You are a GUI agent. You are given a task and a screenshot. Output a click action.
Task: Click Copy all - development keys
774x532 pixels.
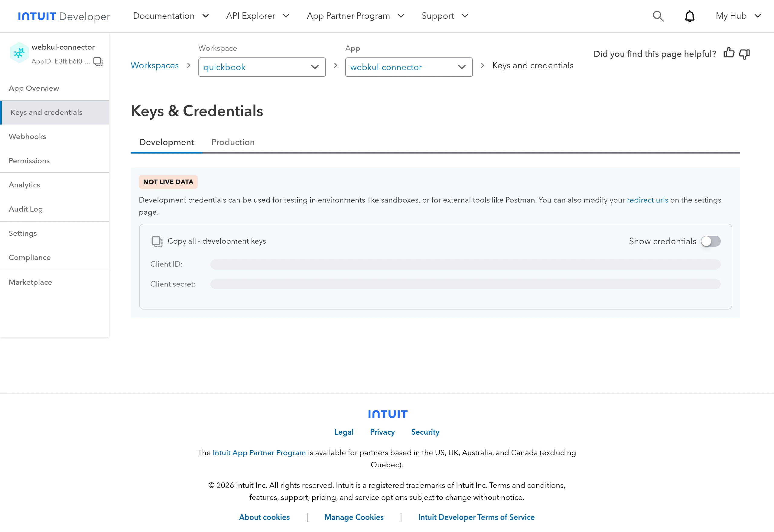(217, 241)
